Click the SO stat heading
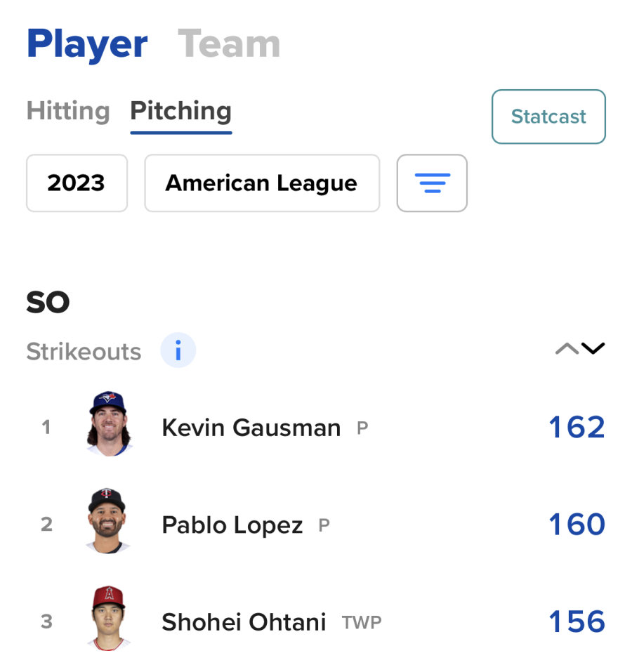 pos(48,303)
